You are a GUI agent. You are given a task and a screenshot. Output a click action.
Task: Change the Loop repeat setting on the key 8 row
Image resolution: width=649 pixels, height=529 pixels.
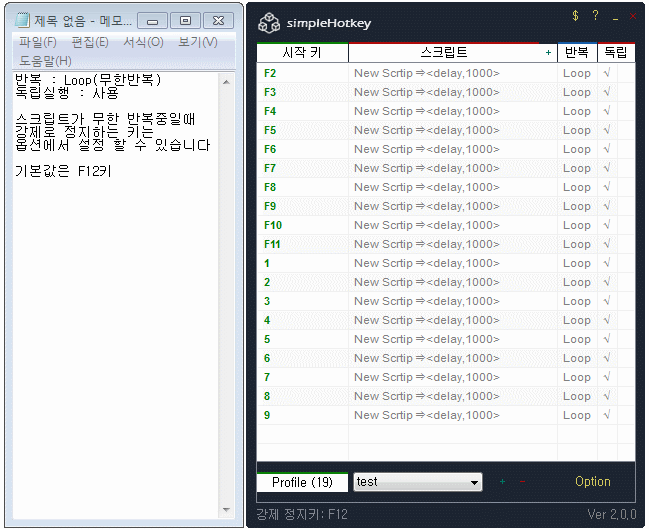coord(577,396)
